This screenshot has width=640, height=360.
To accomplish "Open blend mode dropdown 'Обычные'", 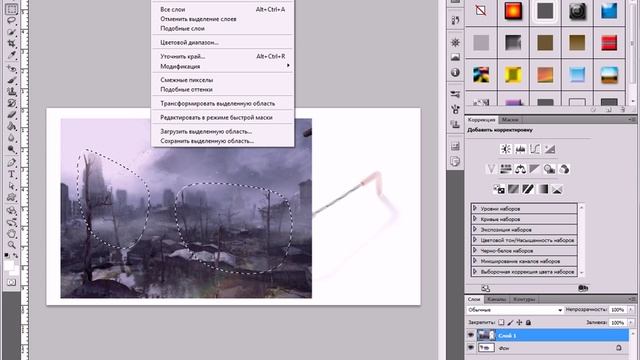I will tap(515, 310).
